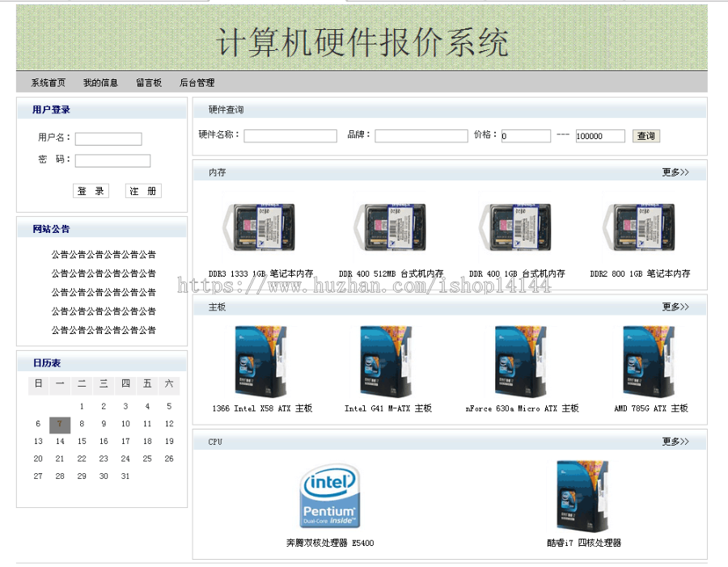Open the DDR 400 1GB 台式机内存 image
728x567 pixels.
515,227
